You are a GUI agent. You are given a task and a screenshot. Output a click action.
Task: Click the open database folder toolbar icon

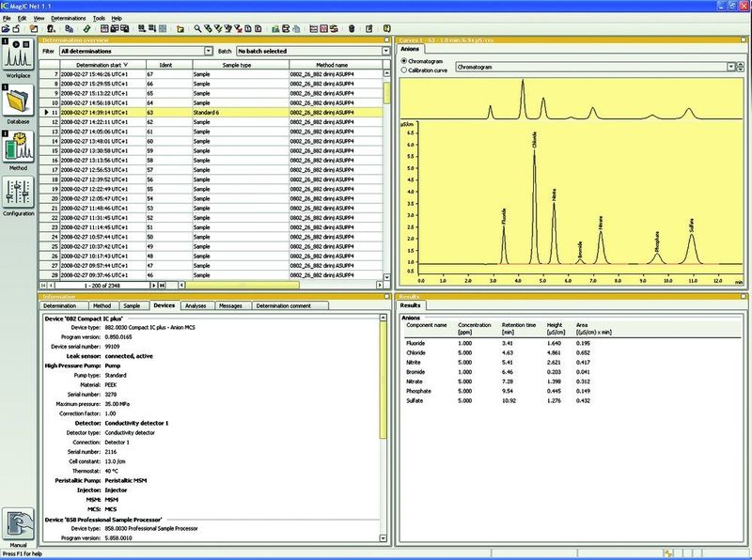click(x=6, y=29)
